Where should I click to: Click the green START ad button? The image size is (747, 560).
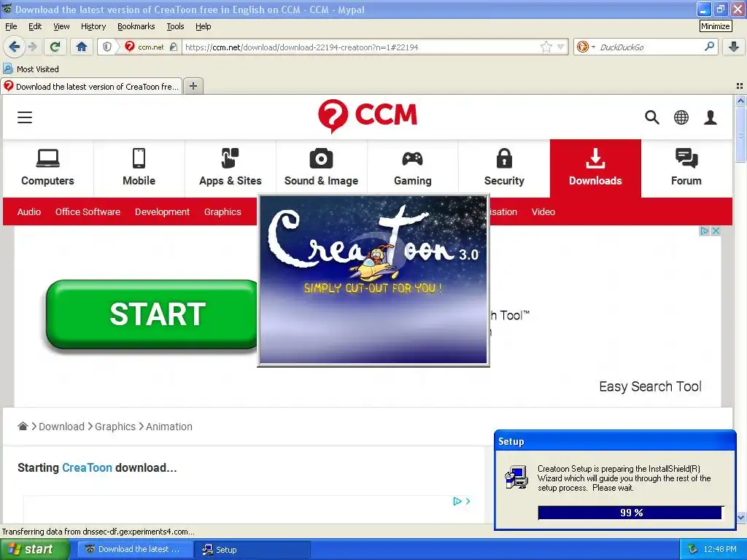point(152,314)
